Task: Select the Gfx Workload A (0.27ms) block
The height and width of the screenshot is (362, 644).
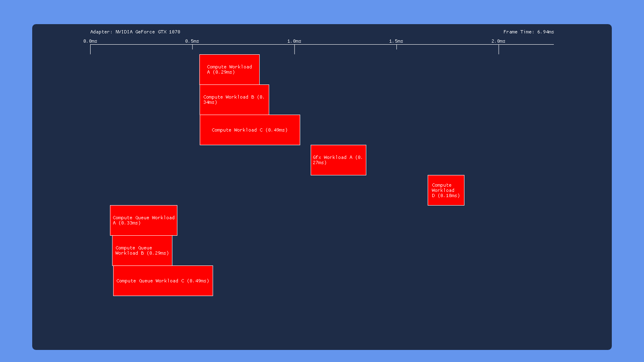Action: (x=339, y=160)
